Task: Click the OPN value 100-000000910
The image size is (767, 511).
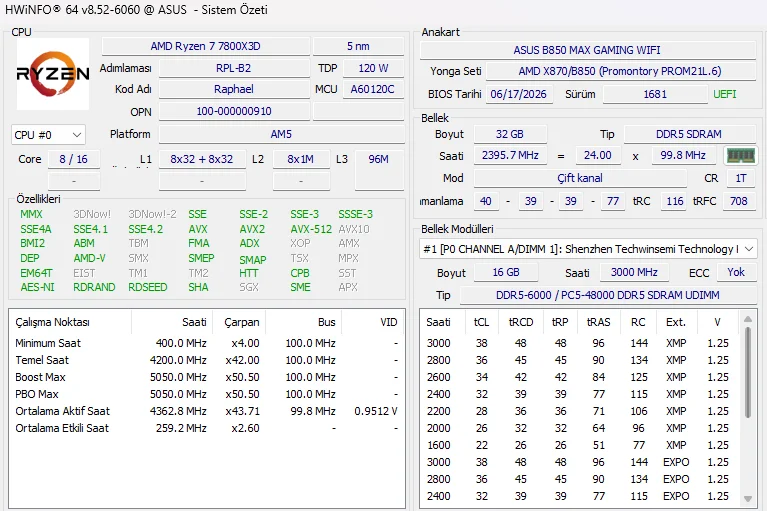Action: [x=234, y=111]
